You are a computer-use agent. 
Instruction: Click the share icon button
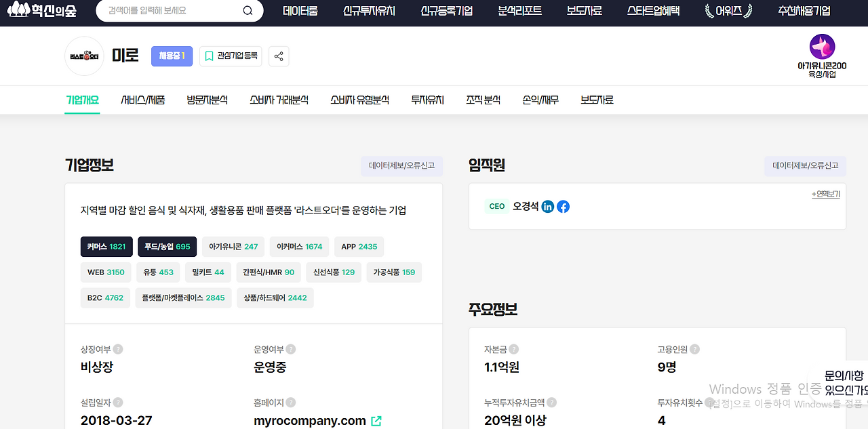[x=279, y=56]
